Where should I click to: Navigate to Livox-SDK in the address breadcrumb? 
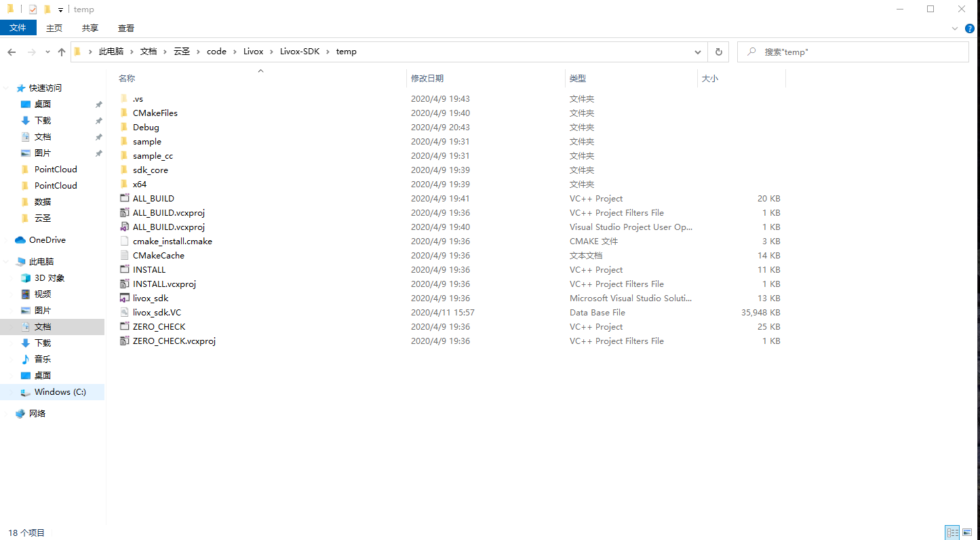coord(300,52)
